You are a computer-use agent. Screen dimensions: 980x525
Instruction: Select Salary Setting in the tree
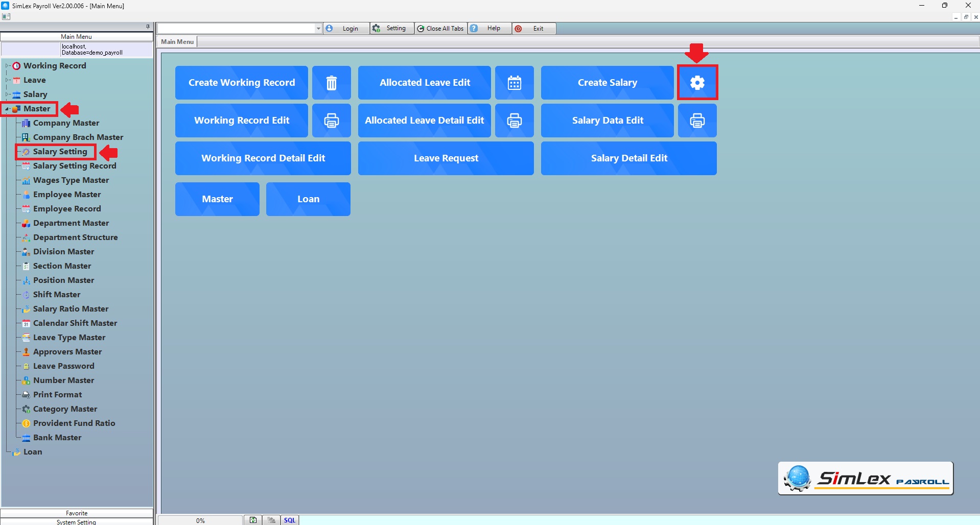click(x=60, y=152)
